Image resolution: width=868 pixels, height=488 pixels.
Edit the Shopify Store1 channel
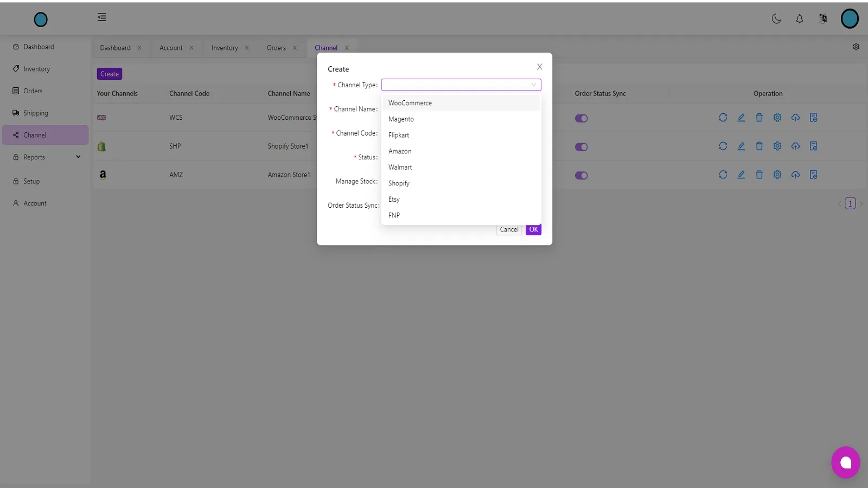(x=741, y=146)
